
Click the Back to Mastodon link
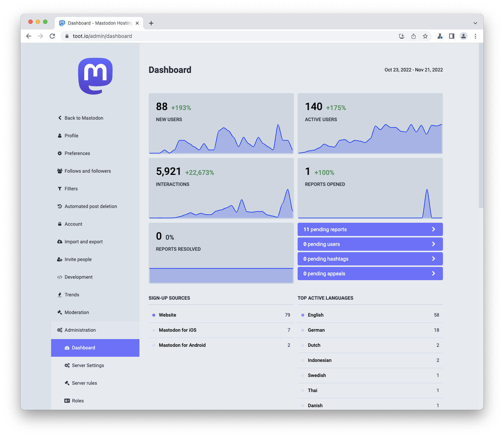(x=80, y=118)
